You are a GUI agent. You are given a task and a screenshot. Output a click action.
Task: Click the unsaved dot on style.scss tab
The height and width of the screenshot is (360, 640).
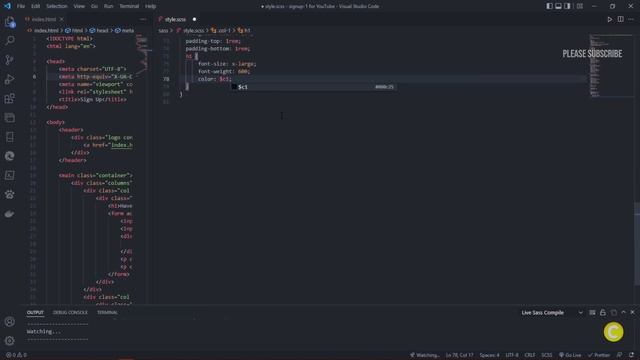pyautogui.click(x=194, y=19)
